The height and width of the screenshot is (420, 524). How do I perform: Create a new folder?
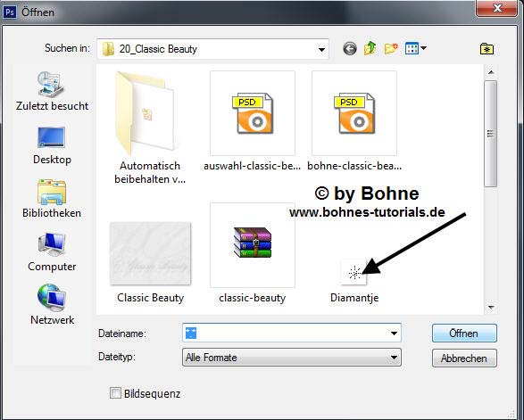pyautogui.click(x=391, y=49)
